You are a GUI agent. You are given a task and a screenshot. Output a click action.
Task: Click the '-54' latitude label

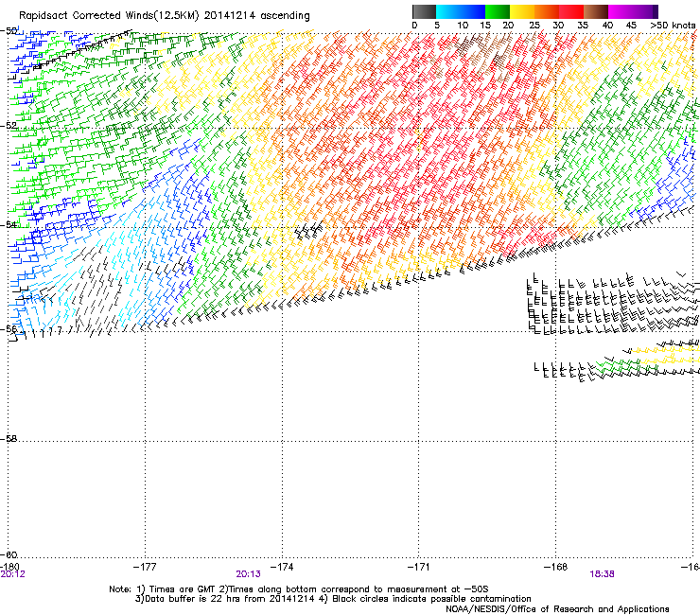coord(9,224)
